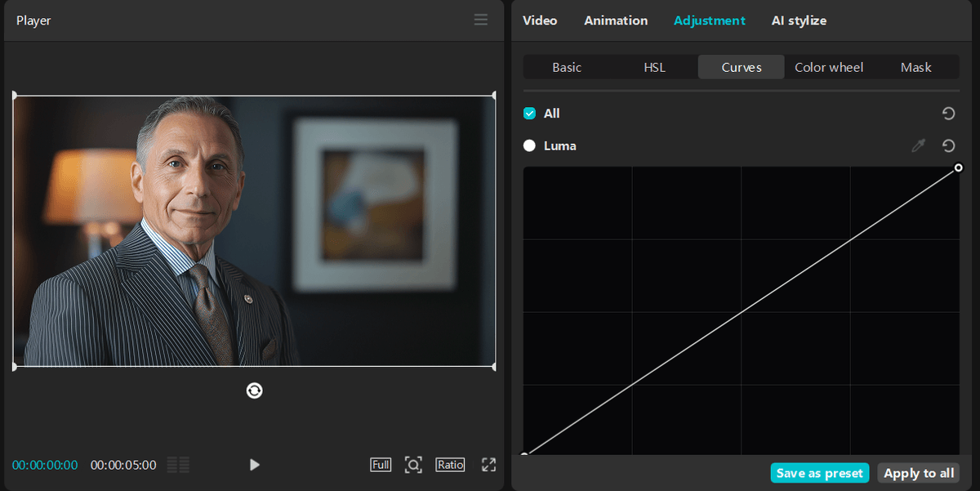Switch to the Video tab
This screenshot has height=491, width=980.
tap(540, 20)
